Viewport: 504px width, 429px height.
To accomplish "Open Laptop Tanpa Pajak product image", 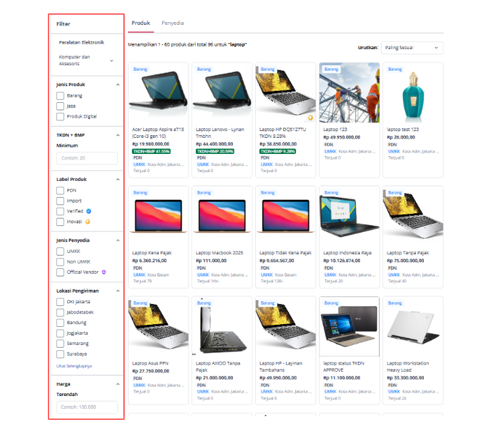I will [413, 216].
